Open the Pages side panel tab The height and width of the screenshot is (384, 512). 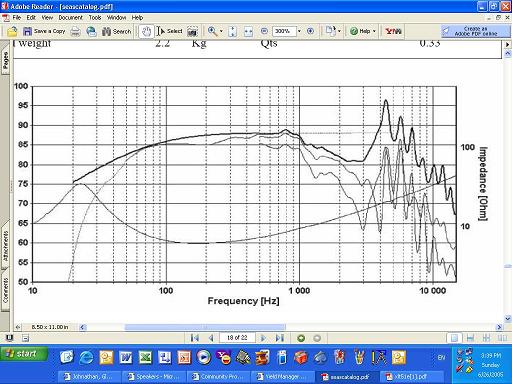(5, 61)
